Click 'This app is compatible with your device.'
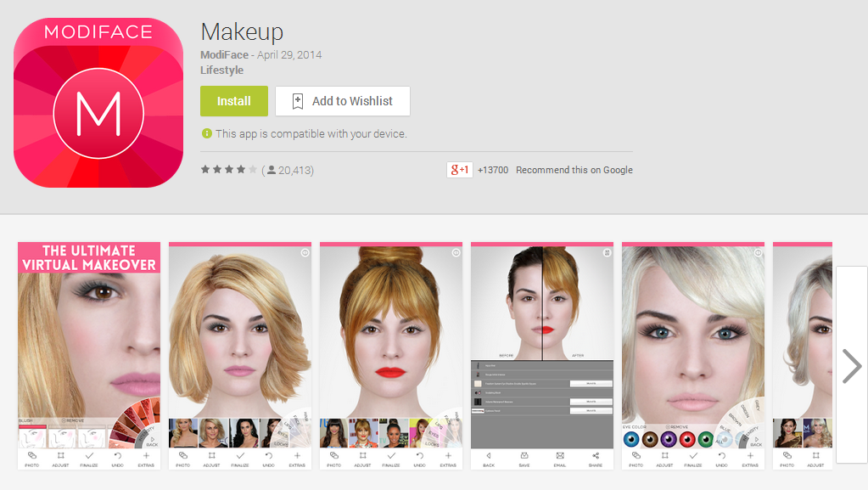This screenshot has width=868, height=490. click(311, 133)
